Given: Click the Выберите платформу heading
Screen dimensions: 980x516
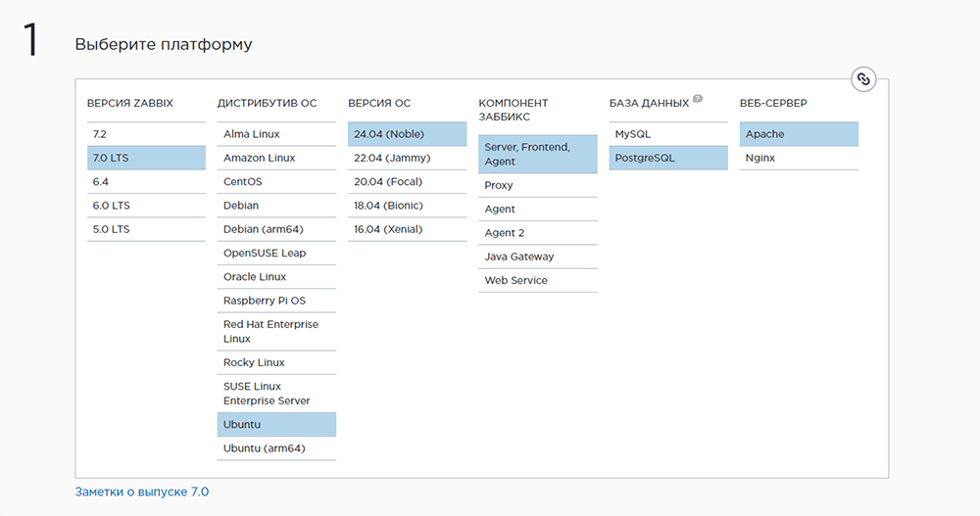Looking at the screenshot, I should (x=164, y=44).
